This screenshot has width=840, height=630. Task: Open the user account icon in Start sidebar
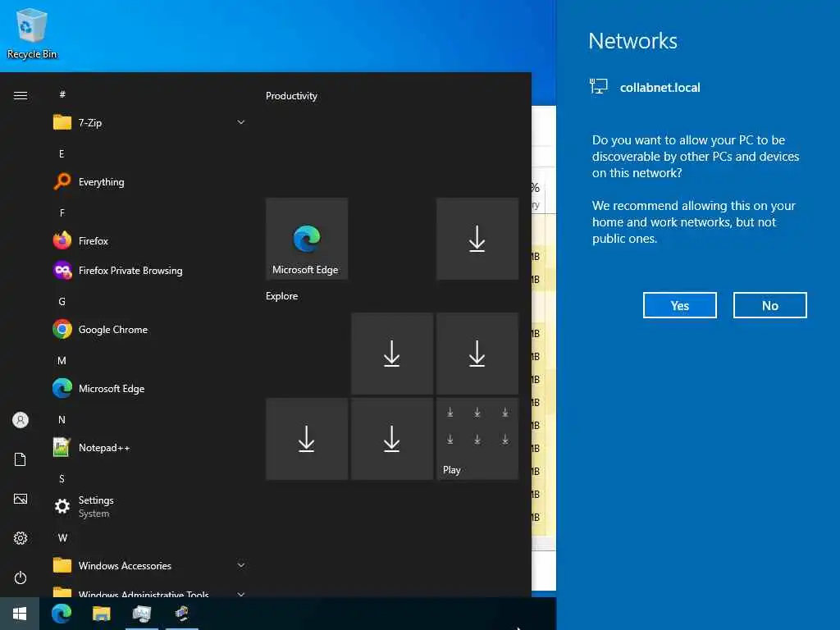[21, 420]
